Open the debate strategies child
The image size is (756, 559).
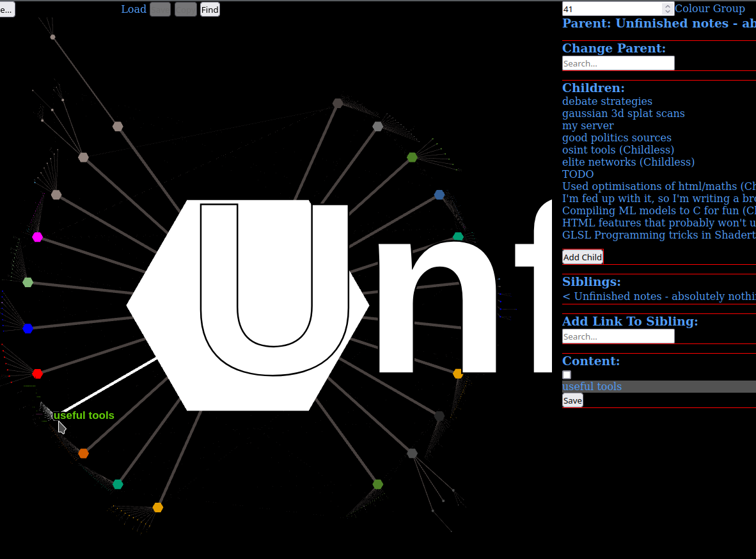click(x=607, y=101)
